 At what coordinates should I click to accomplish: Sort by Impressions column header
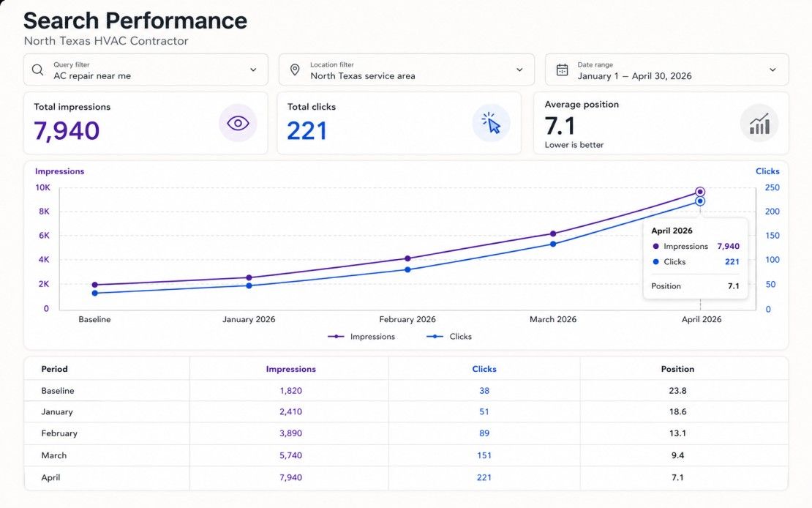click(x=291, y=369)
